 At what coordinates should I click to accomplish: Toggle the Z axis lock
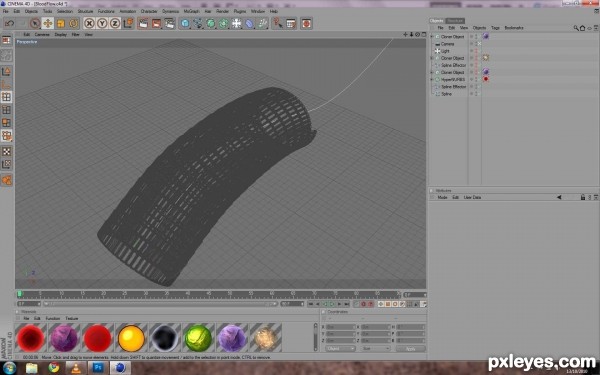point(115,24)
